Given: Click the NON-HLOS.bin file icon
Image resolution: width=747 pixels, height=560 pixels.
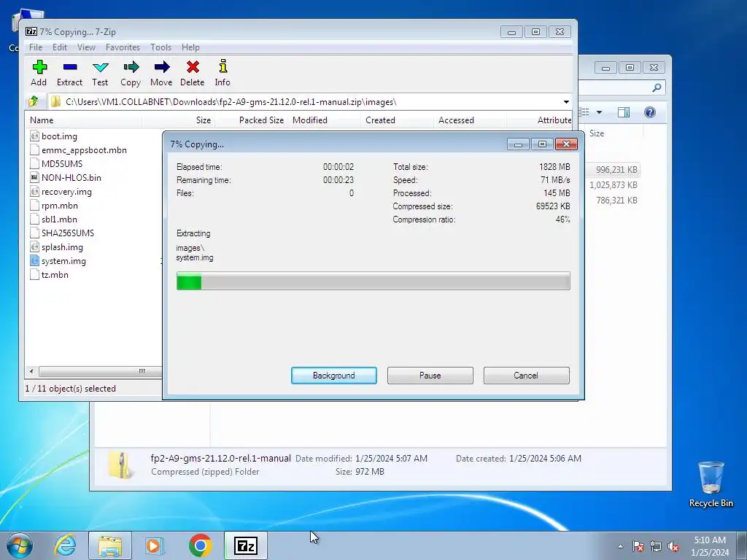Looking at the screenshot, I should (x=34, y=178).
